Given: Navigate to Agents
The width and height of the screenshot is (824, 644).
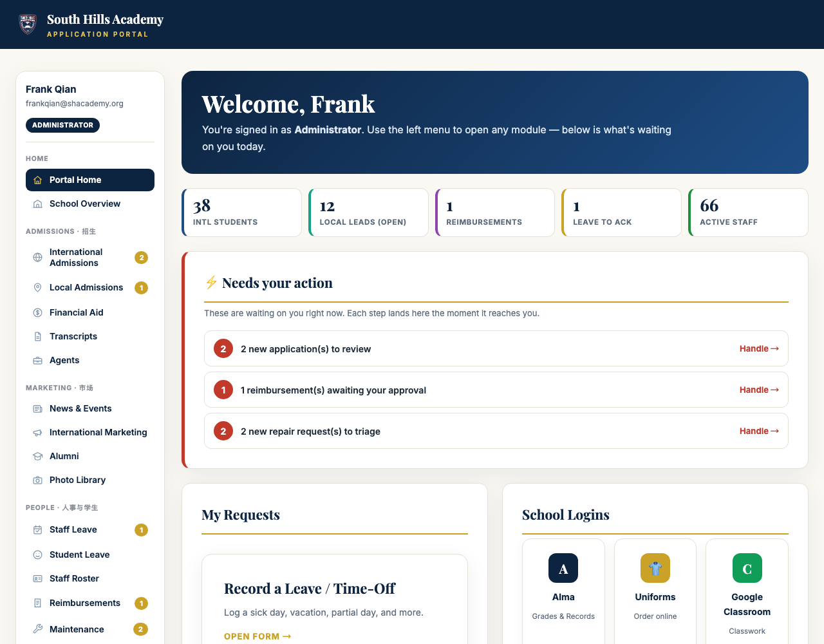Looking at the screenshot, I should [90, 361].
